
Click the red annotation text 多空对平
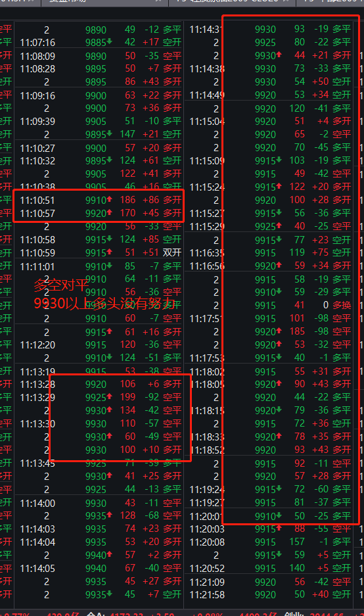[x=61, y=285]
